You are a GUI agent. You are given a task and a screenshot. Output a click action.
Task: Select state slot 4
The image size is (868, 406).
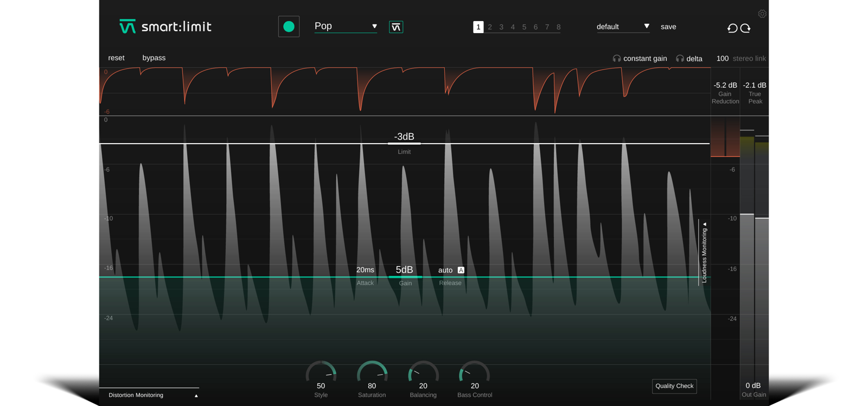[513, 27]
